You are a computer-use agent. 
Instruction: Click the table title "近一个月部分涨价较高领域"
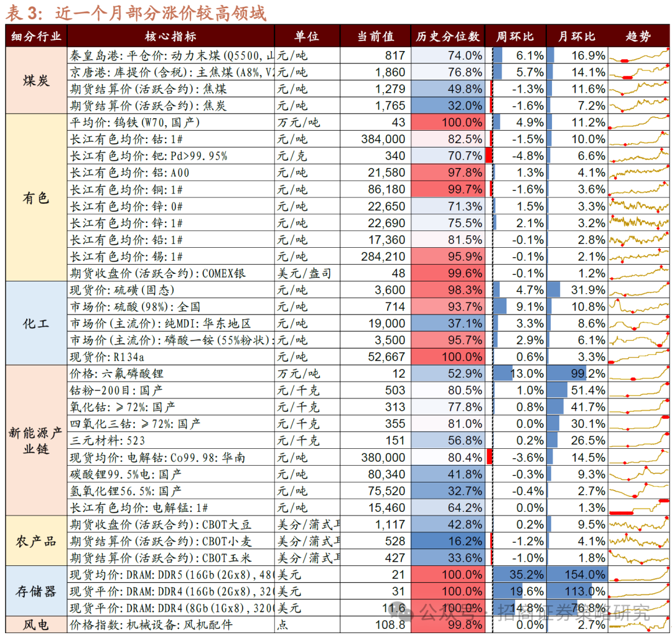[x=160, y=12]
